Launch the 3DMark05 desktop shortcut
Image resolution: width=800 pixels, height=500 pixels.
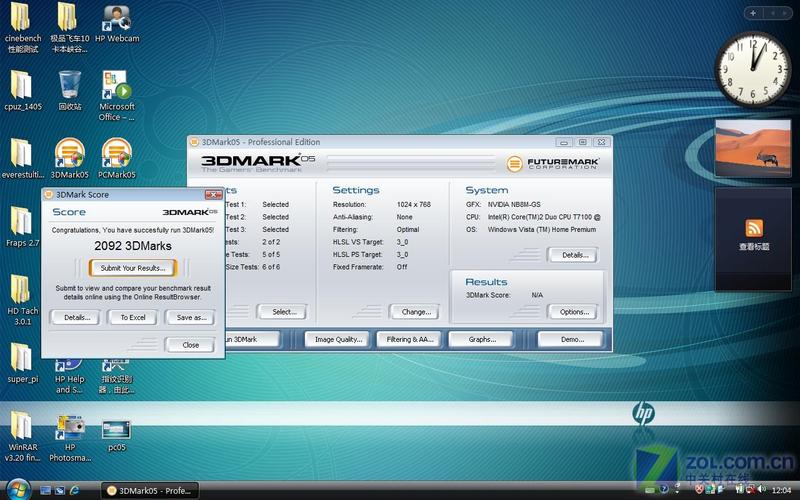pyautogui.click(x=69, y=158)
